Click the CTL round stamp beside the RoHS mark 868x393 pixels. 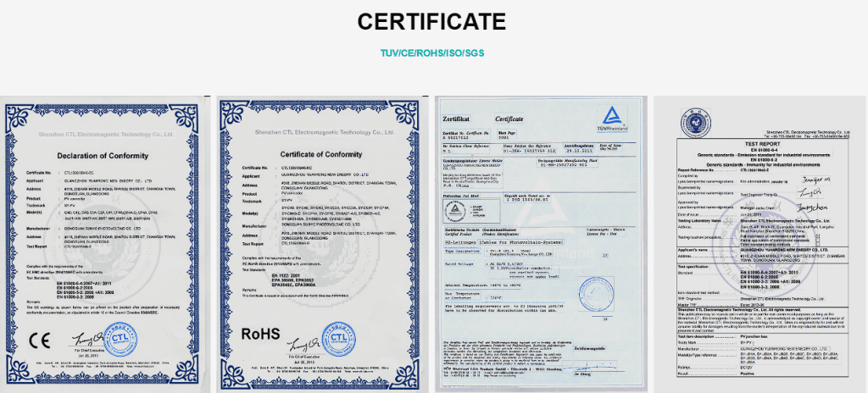coord(338,339)
